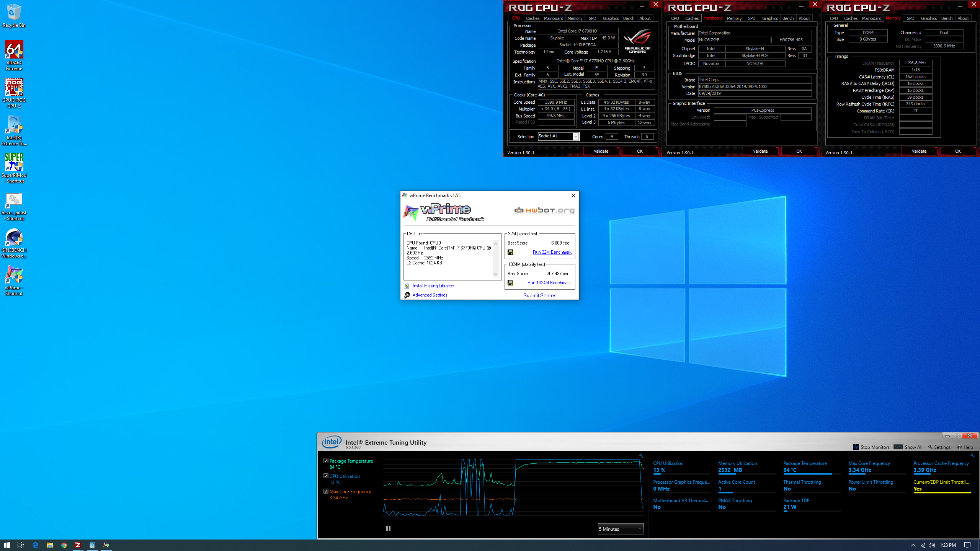The height and width of the screenshot is (551, 980).
Task: Click the Advanced Settings wrench icon in wPrime
Action: tap(407, 295)
